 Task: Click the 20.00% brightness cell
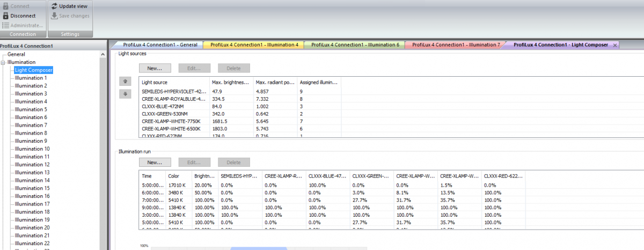tap(202, 185)
